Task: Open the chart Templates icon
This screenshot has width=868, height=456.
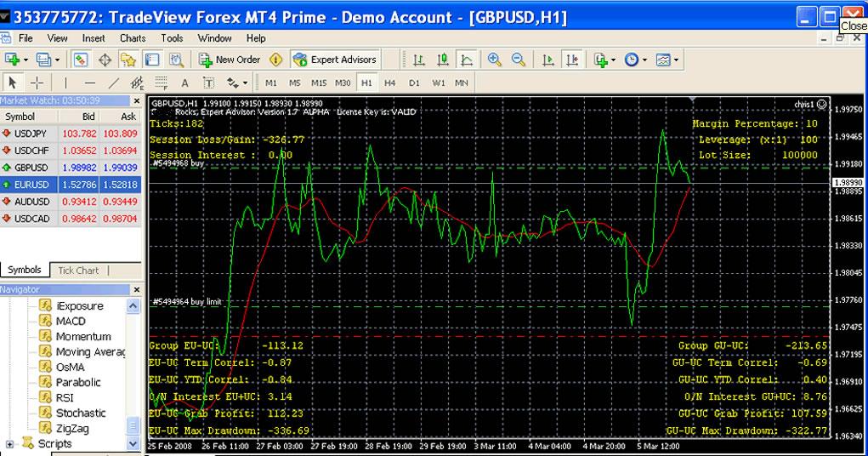Action: pos(662,60)
